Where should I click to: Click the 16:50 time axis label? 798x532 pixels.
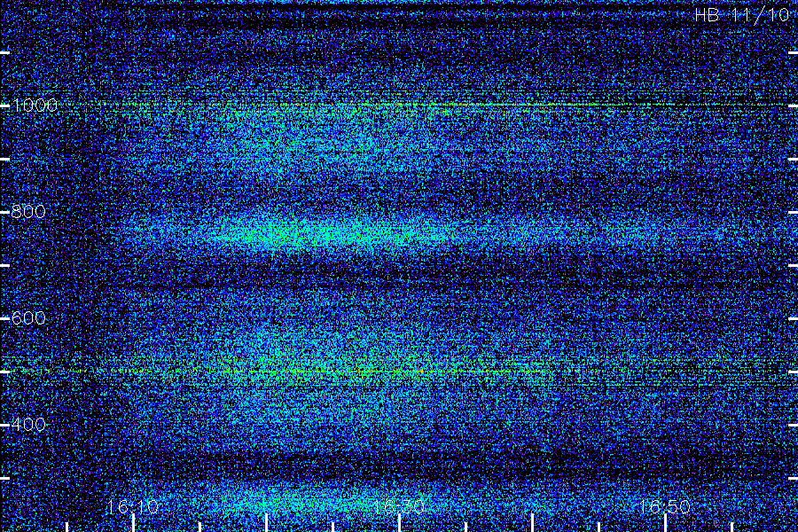[665, 506]
